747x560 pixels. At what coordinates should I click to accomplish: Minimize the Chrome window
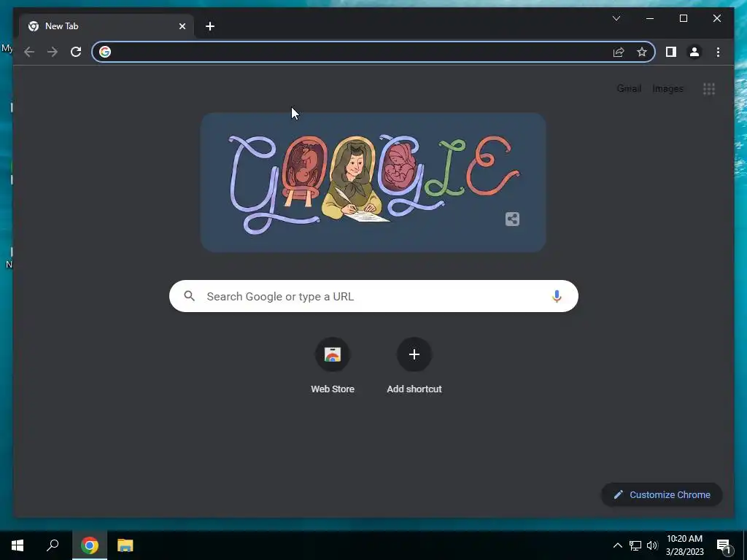pos(650,18)
